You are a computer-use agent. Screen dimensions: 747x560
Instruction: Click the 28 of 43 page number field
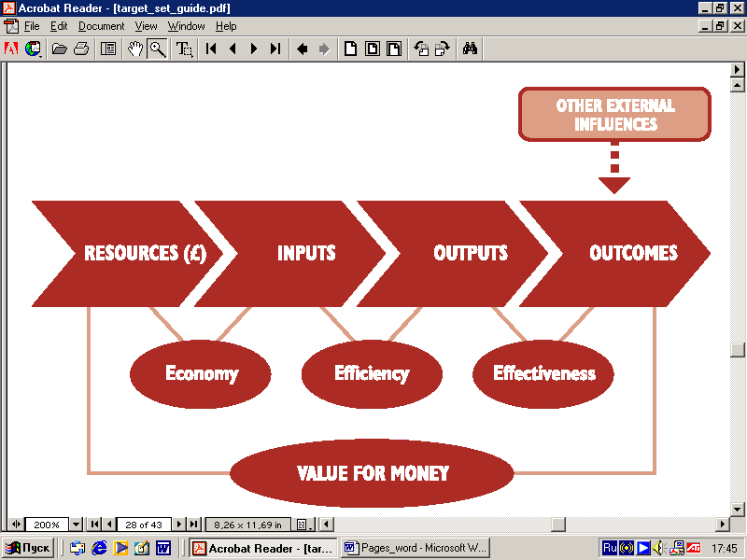(144, 525)
